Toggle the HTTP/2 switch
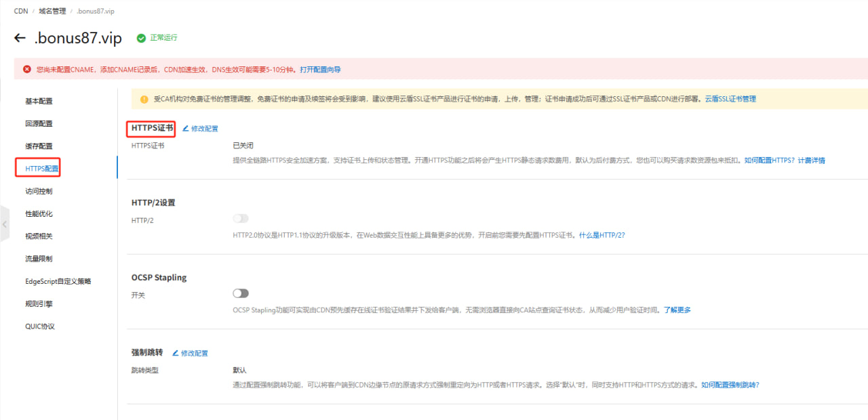This screenshot has width=868, height=420. (241, 219)
